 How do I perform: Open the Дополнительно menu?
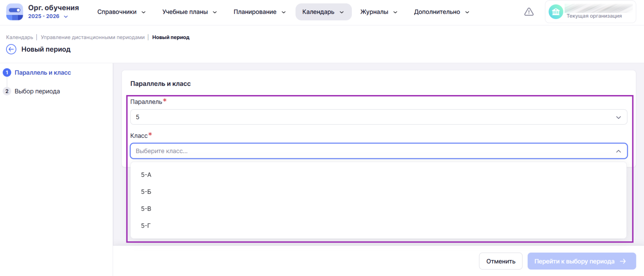(x=442, y=12)
